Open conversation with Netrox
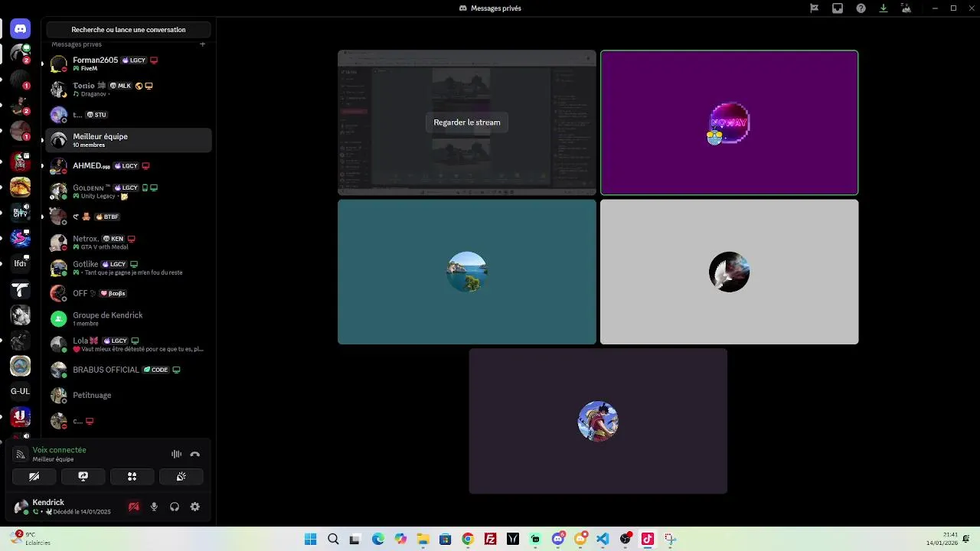980x551 pixels. click(129, 243)
